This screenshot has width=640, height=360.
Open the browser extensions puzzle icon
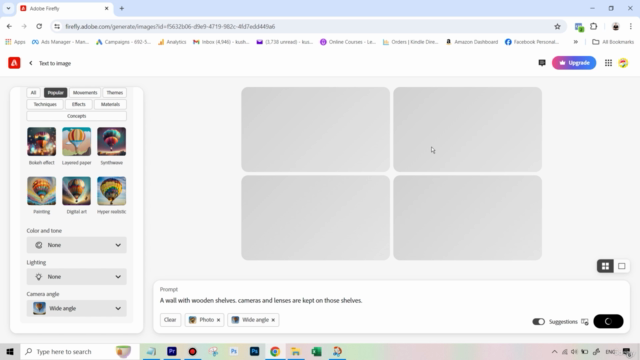[x=593, y=27]
